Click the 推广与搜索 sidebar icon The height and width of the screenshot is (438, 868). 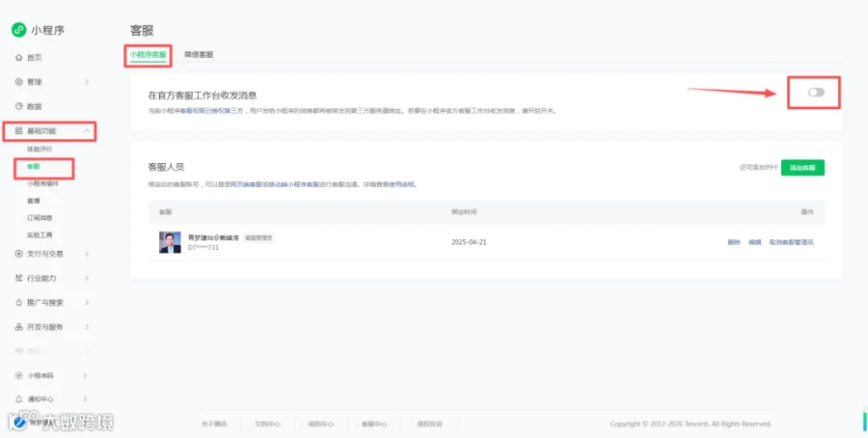tap(19, 303)
